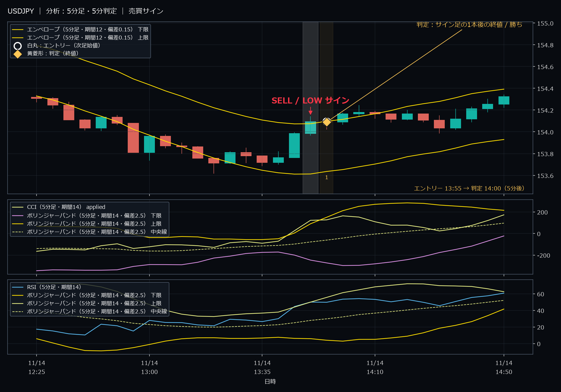Click the CCI panel 上限 legend entry
This screenshot has height=392, width=561.
tap(87, 224)
